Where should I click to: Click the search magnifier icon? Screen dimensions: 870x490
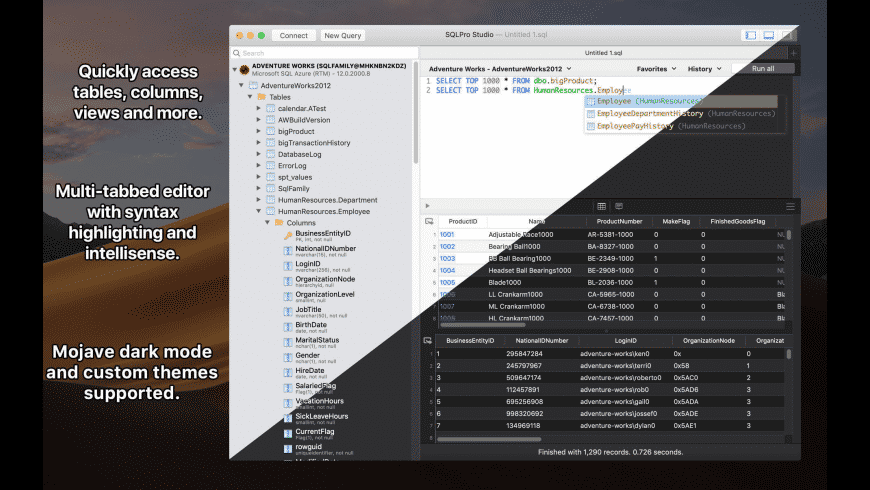click(x=237, y=53)
